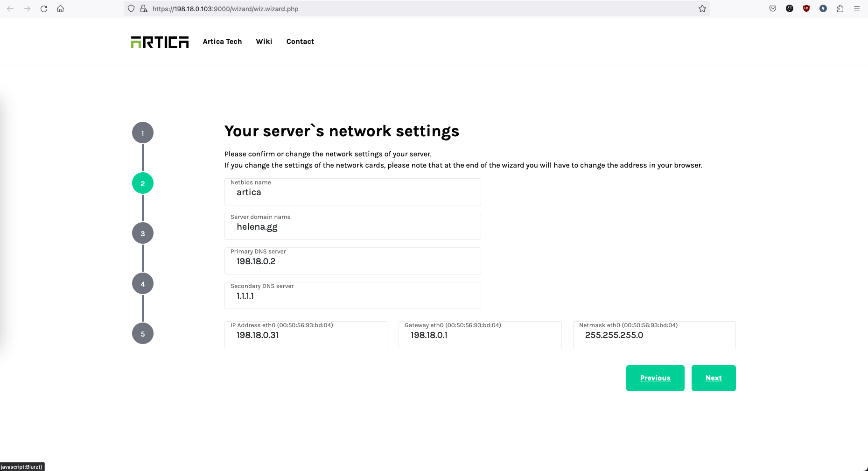Click the Gateway eth0 input field

click(480, 335)
